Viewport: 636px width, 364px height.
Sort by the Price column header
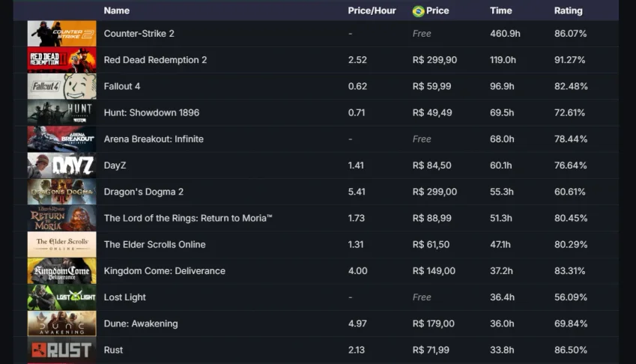pos(437,10)
